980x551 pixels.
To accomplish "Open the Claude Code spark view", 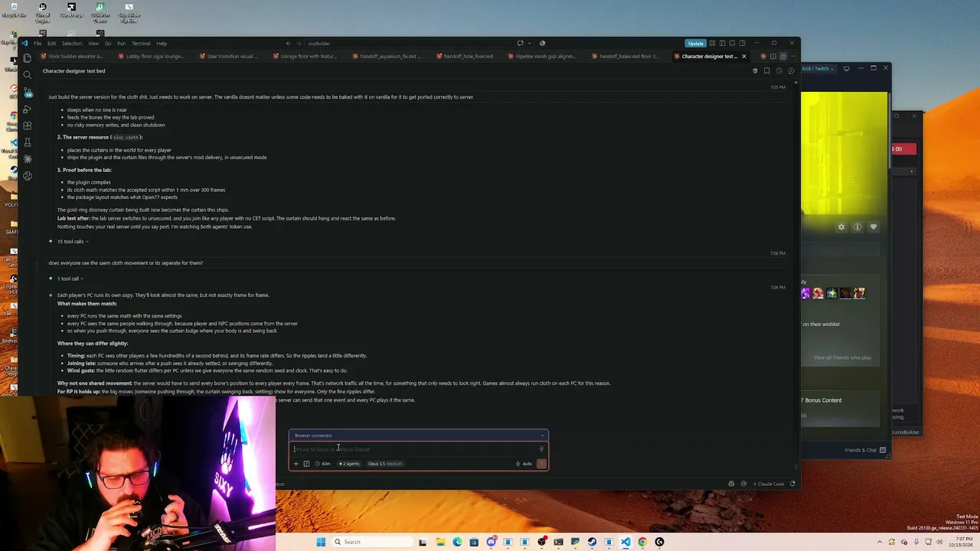I will (x=28, y=159).
